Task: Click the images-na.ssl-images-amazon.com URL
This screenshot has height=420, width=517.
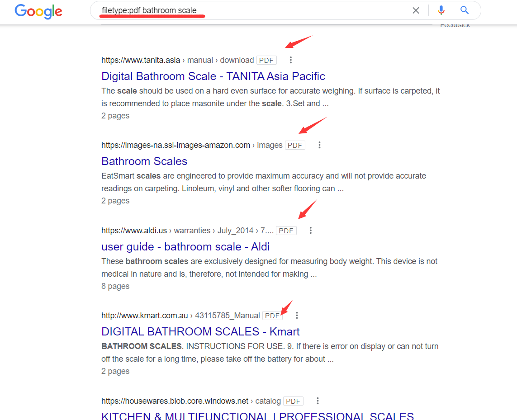Action: click(192, 145)
